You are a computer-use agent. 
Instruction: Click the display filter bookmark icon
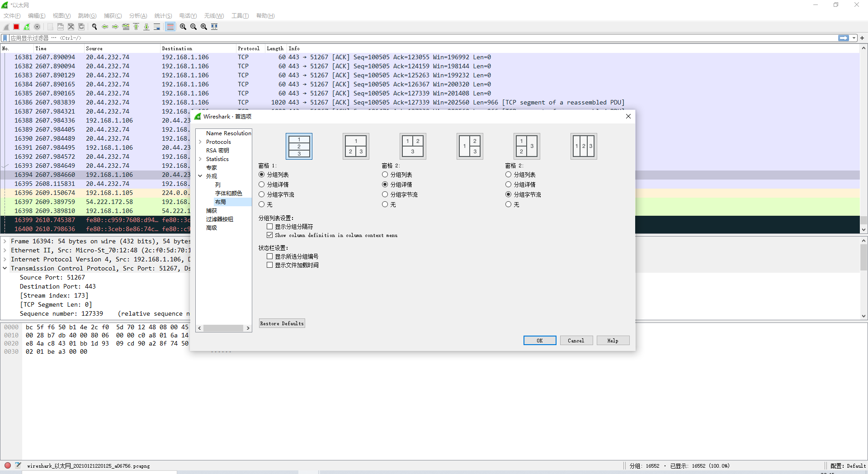pos(5,38)
